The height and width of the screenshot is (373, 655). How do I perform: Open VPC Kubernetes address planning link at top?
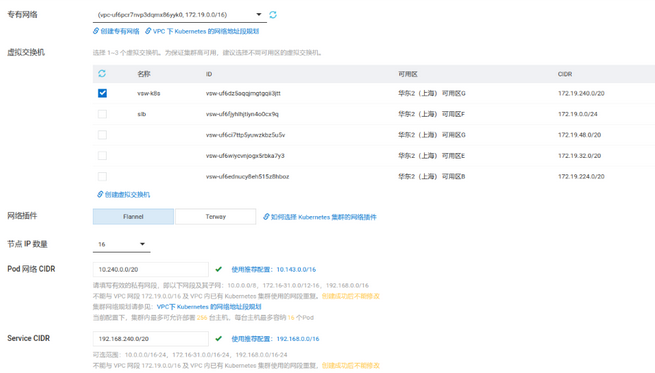pos(202,31)
